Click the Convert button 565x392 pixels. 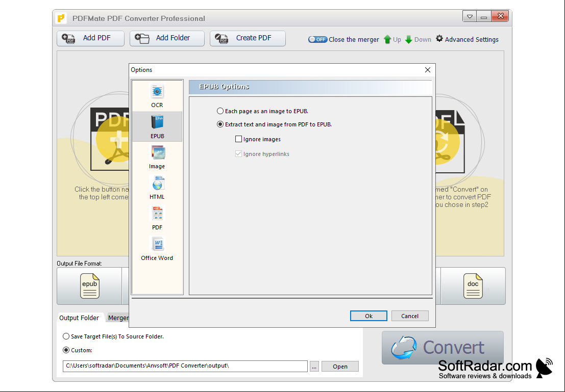pos(443,347)
